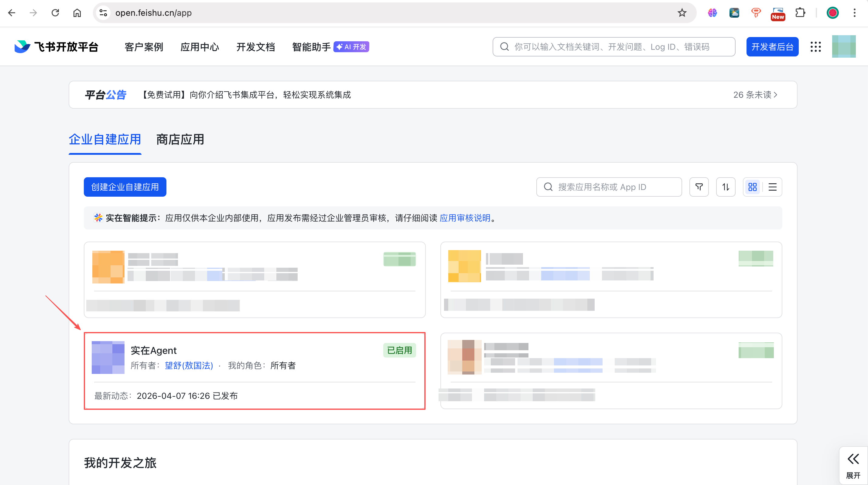Open the browser home page
The width and height of the screenshot is (868, 485).
[x=77, y=13]
